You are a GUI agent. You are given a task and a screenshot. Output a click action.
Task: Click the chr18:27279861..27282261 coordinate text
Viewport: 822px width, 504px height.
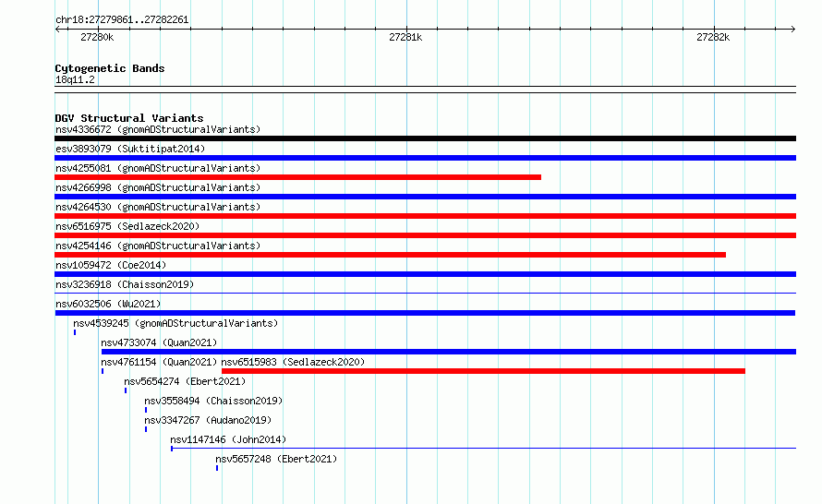coord(122,19)
